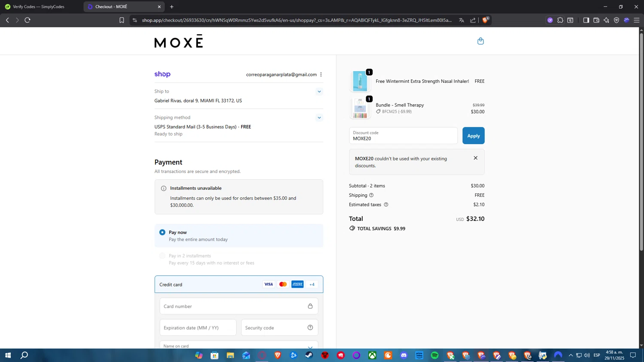Open File Explorer from the taskbar
Screen dimensions: 644x362
[x=231, y=355]
